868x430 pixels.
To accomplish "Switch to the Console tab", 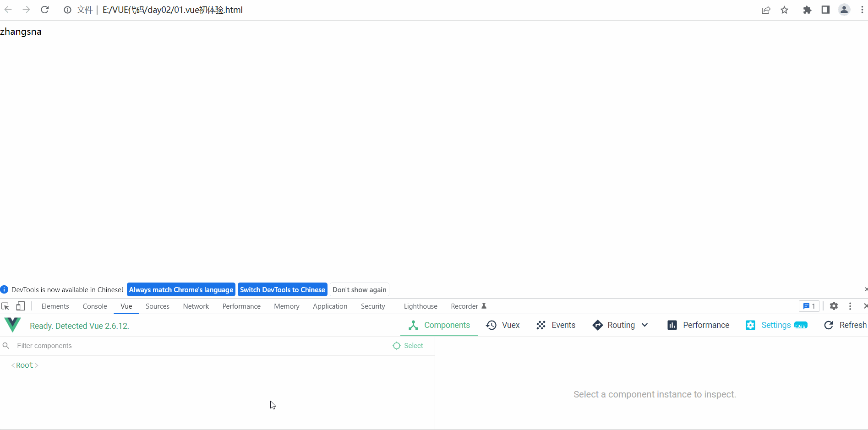I will pyautogui.click(x=95, y=306).
